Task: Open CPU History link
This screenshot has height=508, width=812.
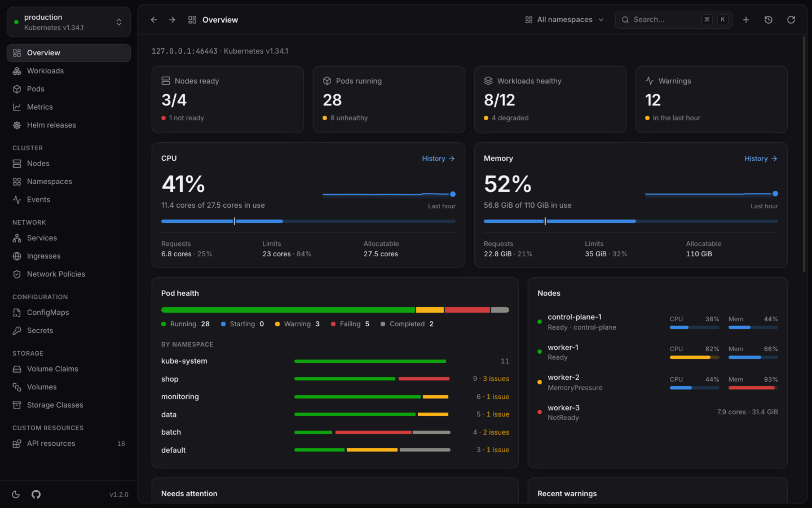Action: pos(438,159)
